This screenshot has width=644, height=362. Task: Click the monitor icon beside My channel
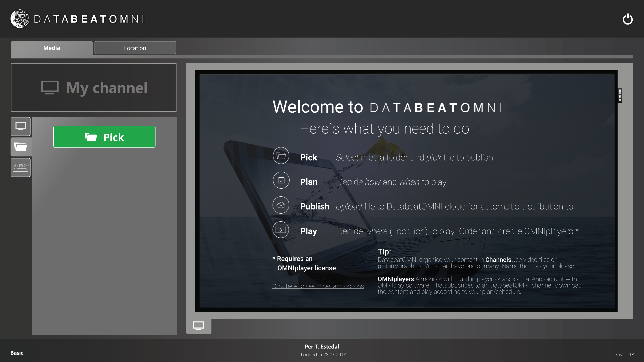[x=50, y=87]
